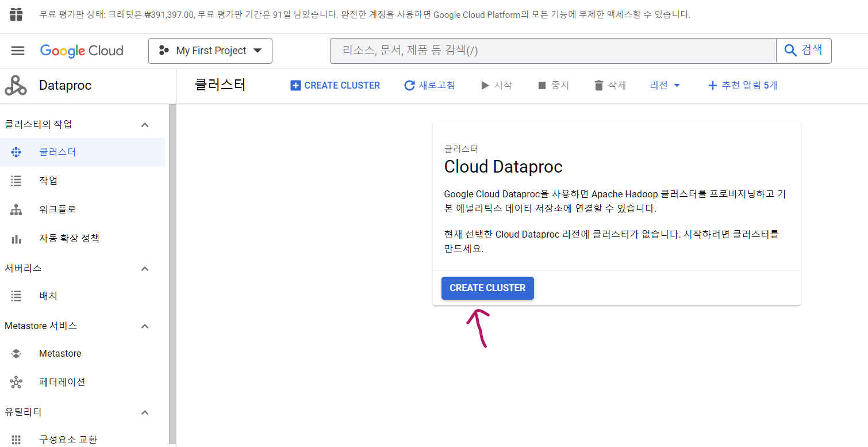Open 자동 확장 정책 in sidebar
This screenshot has width=868, height=447.
click(x=83, y=239)
